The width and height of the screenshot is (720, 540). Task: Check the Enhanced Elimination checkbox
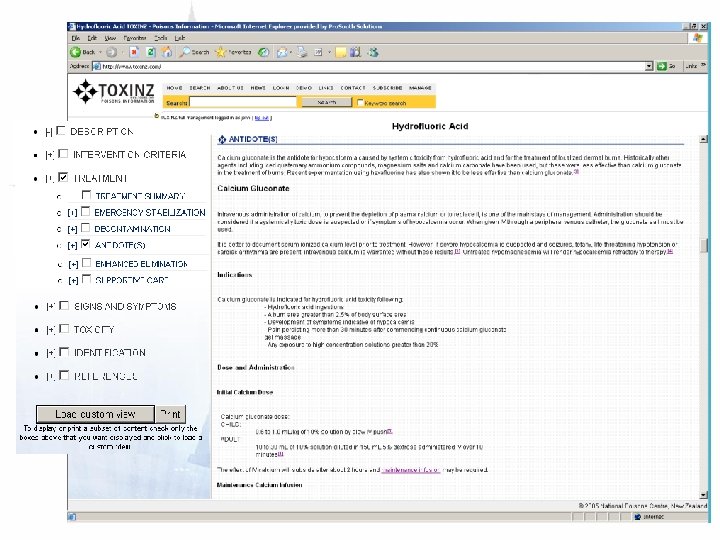(x=86, y=263)
